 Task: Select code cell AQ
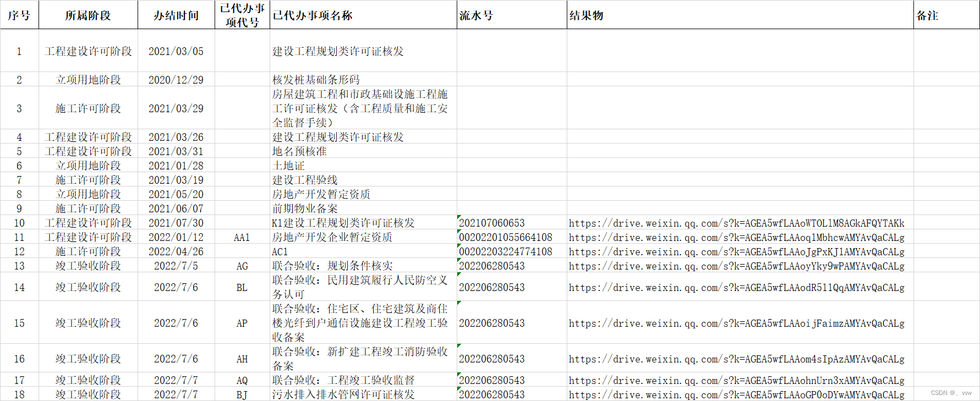[242, 380]
